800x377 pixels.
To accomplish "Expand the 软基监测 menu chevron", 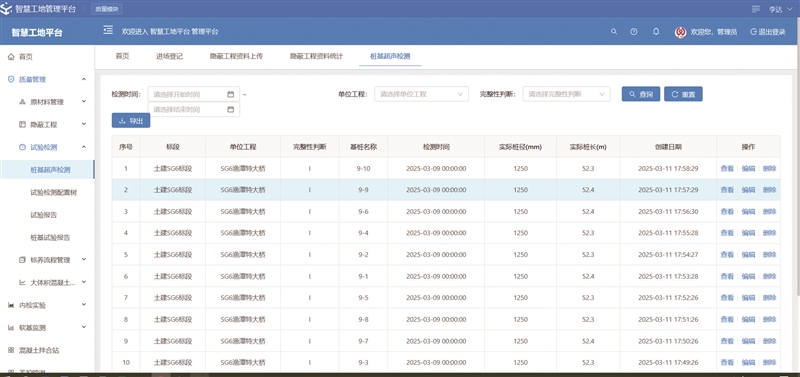I will [84, 328].
